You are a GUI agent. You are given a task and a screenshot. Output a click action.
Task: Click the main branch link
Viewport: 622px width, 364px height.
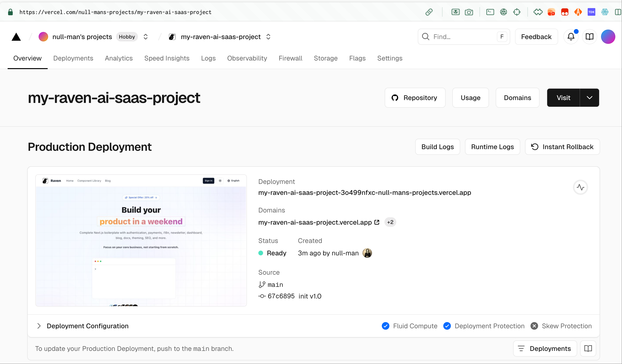(x=275, y=284)
